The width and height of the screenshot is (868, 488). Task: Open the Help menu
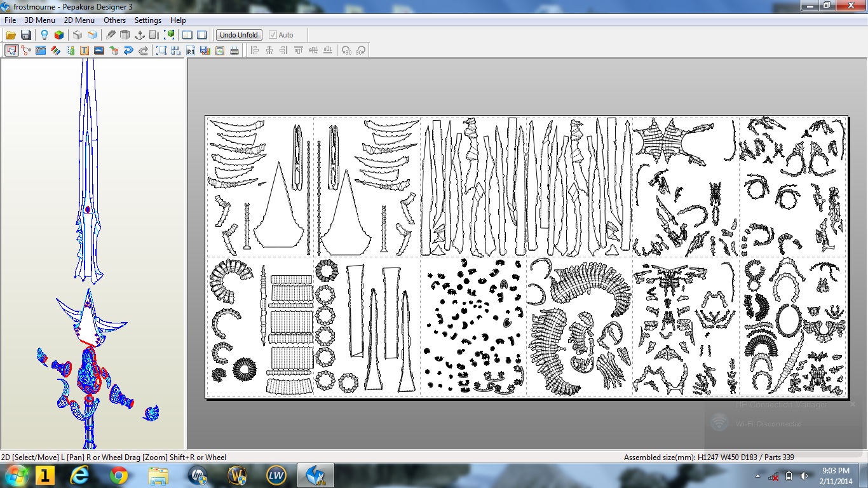(179, 20)
